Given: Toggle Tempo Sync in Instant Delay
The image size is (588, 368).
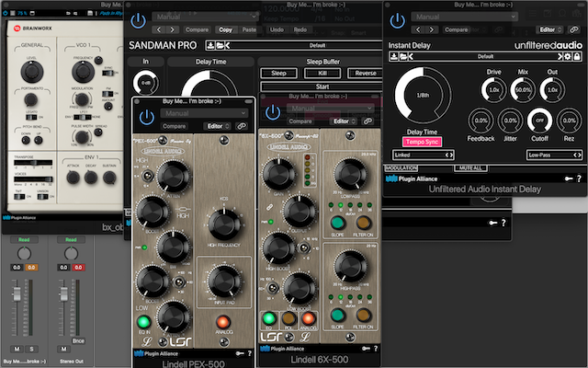Looking at the screenshot, I should [422, 142].
